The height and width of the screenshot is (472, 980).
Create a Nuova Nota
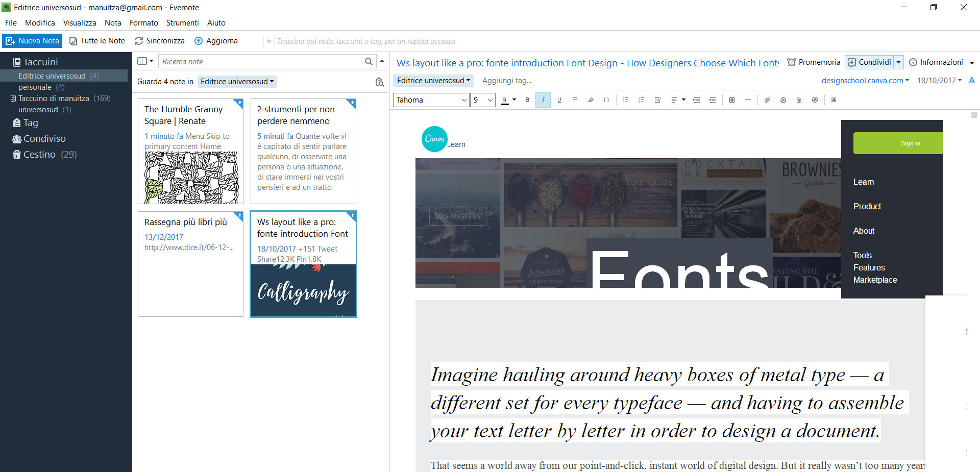(x=33, y=41)
